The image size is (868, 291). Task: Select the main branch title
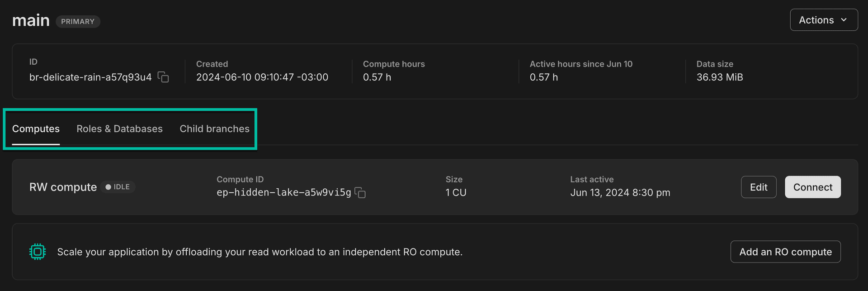click(31, 20)
